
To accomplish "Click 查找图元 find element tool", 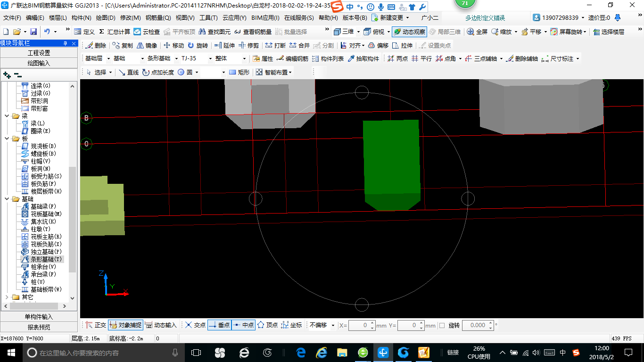I will [x=215, y=32].
